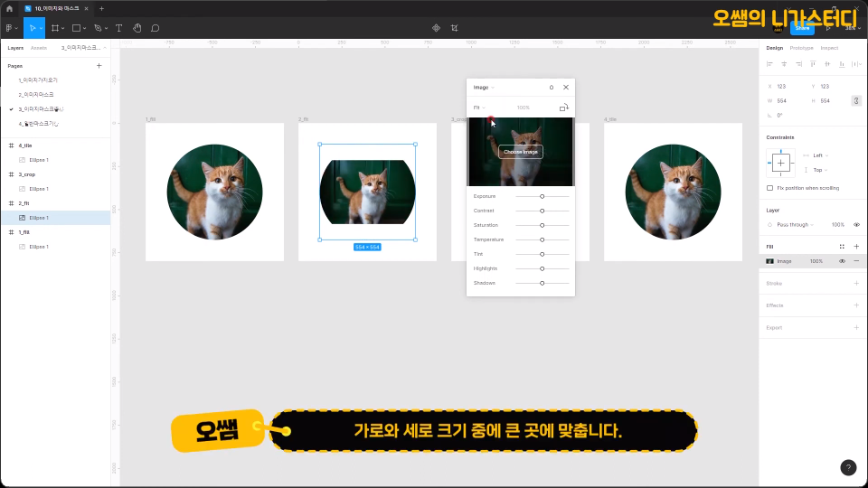Viewport: 868px width, 488px height.
Task: Open the Help question mark button
Action: coord(848,467)
